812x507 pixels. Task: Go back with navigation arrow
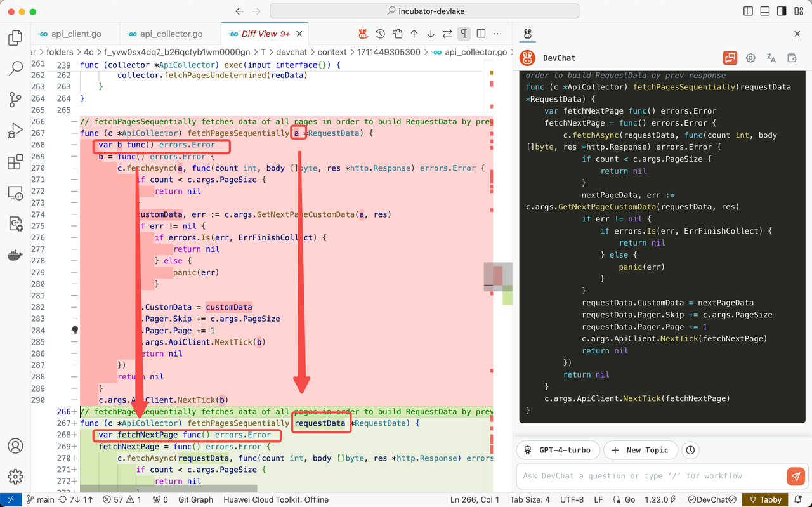(239, 11)
